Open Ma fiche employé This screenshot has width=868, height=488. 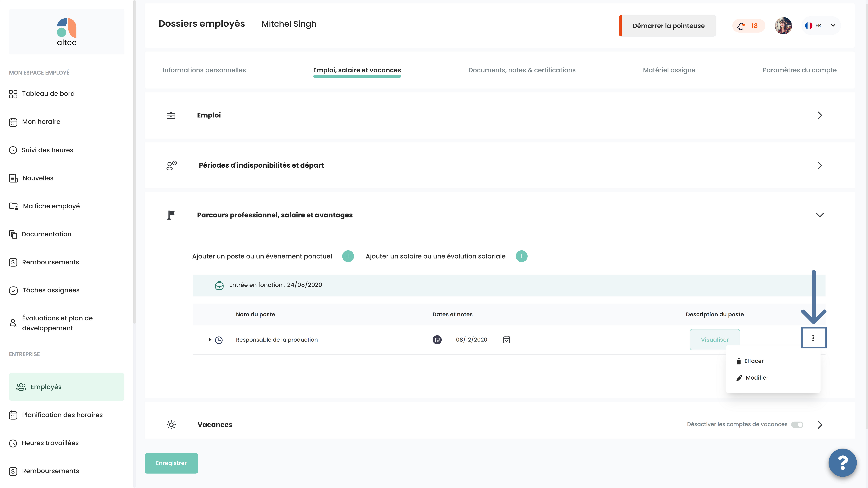44,206
